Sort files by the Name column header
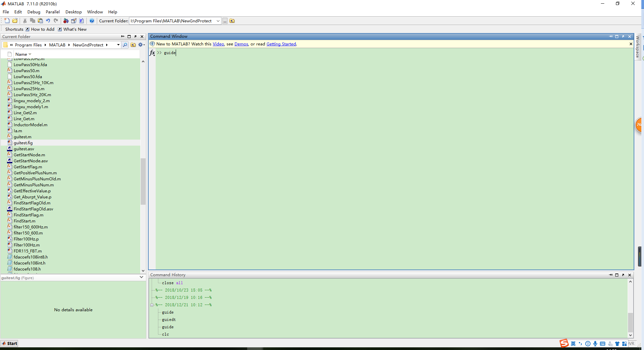Viewport: 644px width, 350px height. click(x=23, y=54)
